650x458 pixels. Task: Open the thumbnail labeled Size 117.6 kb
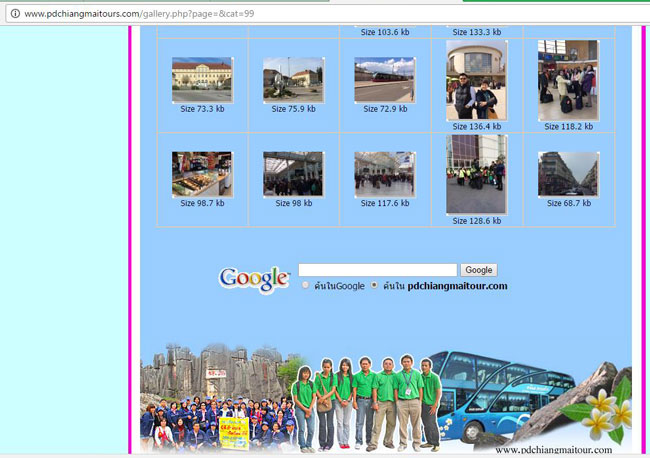click(x=384, y=174)
